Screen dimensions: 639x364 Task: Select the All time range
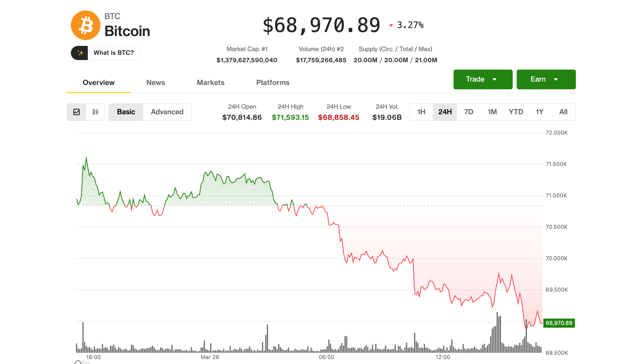coord(564,112)
